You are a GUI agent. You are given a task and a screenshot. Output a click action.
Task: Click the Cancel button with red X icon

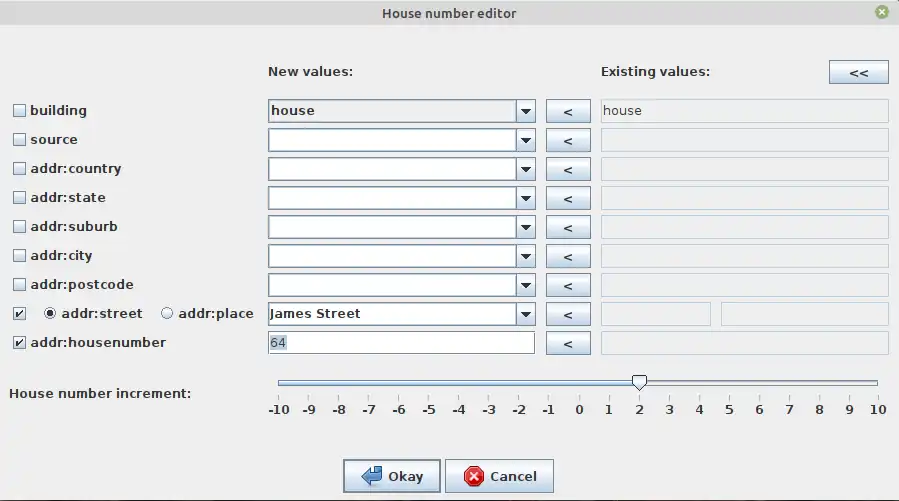[499, 476]
